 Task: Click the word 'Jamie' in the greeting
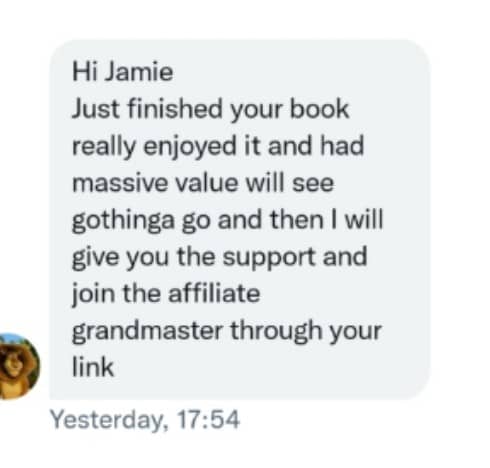pyautogui.click(x=139, y=72)
